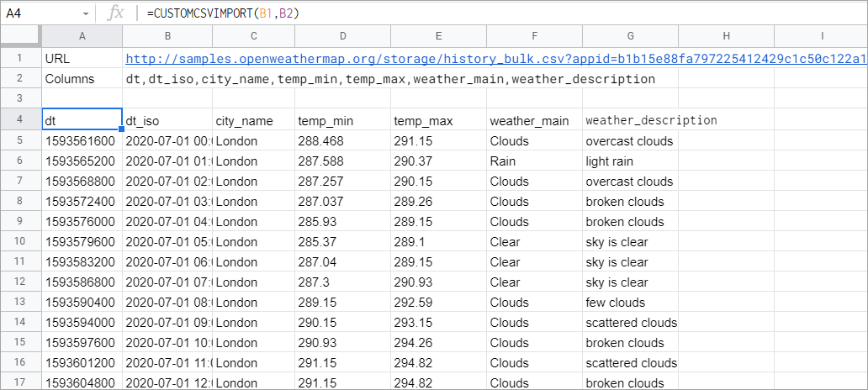Select column F header
Image resolution: width=868 pixels, height=390 pixels.
pyautogui.click(x=534, y=36)
